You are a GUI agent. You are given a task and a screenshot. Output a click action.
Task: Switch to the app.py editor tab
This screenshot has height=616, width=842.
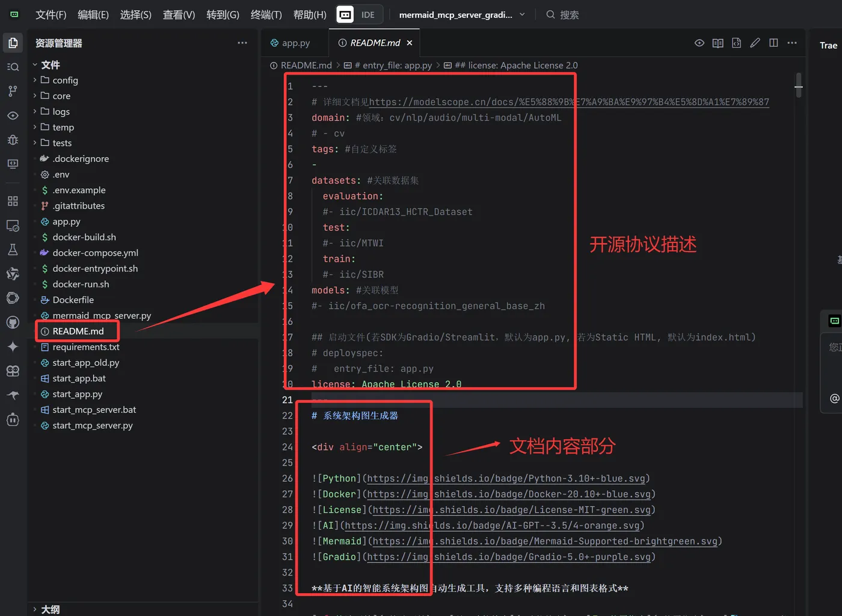[x=296, y=43]
